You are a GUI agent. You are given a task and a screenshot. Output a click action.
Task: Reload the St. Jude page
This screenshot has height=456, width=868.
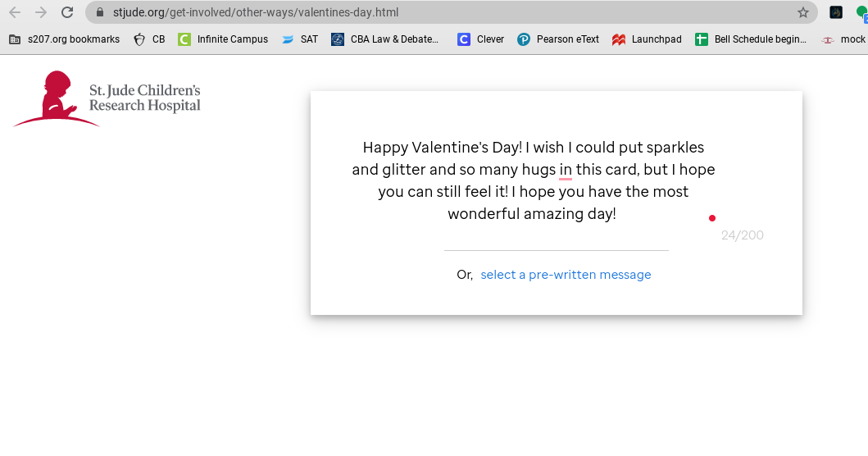point(67,12)
